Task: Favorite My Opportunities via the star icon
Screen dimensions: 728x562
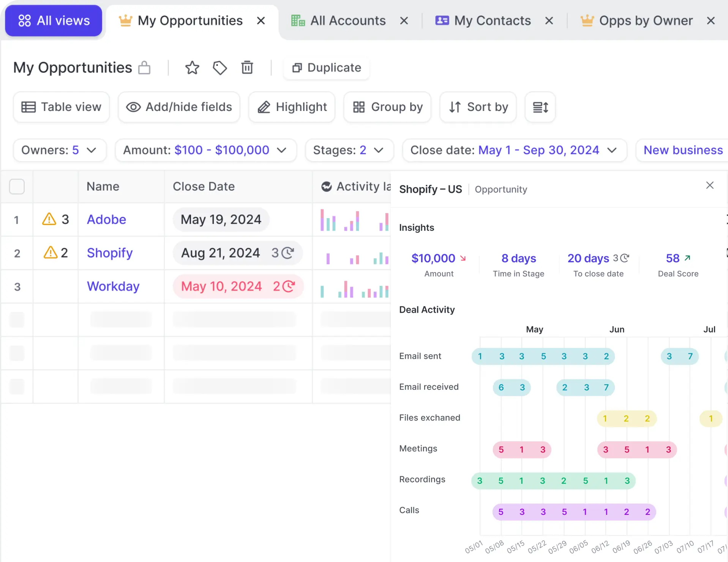Action: [x=192, y=68]
